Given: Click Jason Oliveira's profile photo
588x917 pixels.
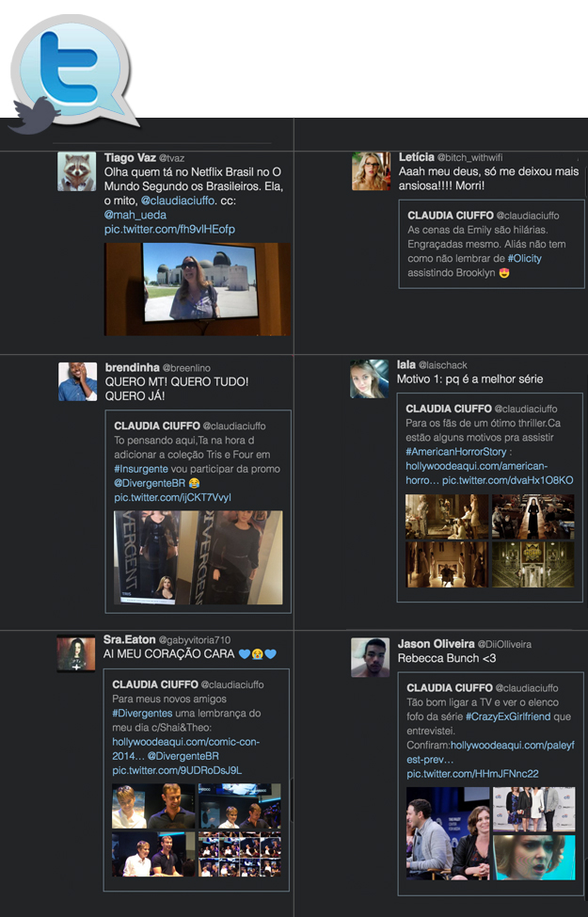Looking at the screenshot, I should [370, 657].
